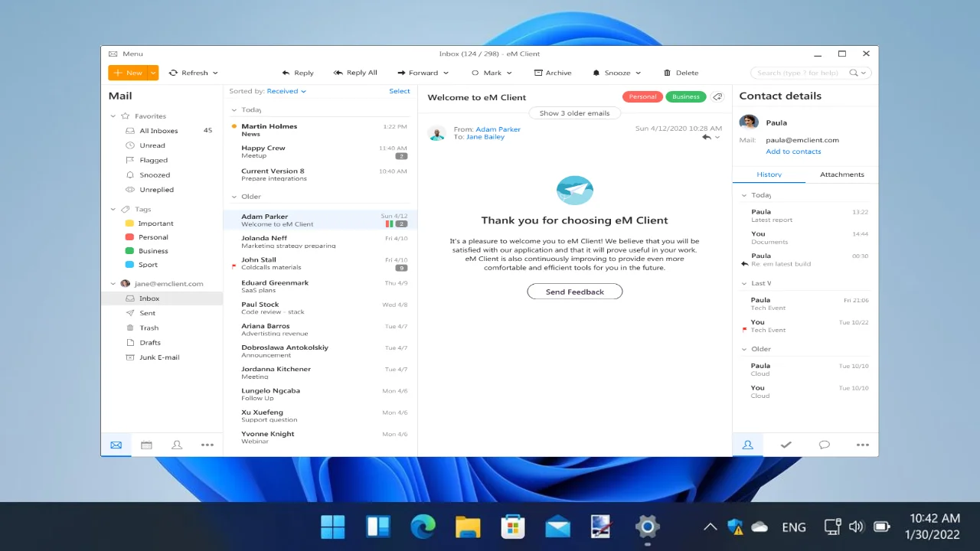Open the Martin Holmes News email

(320, 130)
